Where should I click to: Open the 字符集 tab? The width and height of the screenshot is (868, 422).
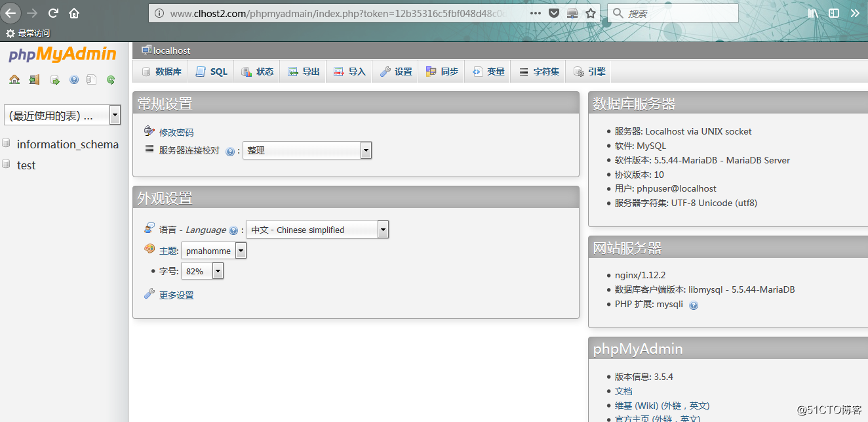click(539, 72)
